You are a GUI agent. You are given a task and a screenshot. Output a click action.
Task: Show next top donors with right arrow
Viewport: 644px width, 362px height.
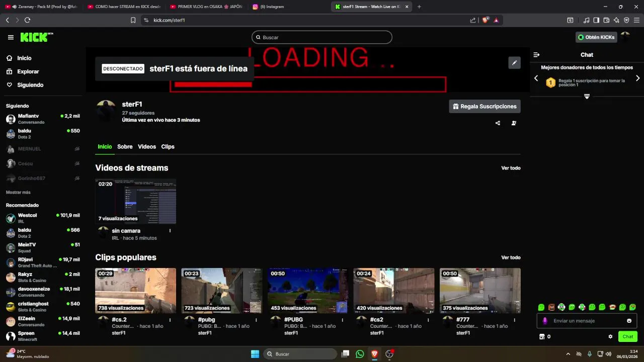(637, 78)
